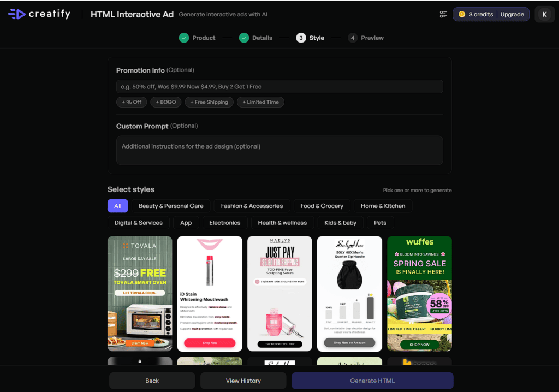Image resolution: width=559 pixels, height=392 pixels.
Task: Filter styles by Pets
Action: pos(380,223)
